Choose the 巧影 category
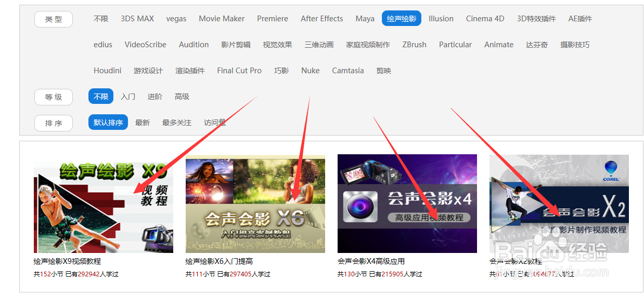 (281, 71)
